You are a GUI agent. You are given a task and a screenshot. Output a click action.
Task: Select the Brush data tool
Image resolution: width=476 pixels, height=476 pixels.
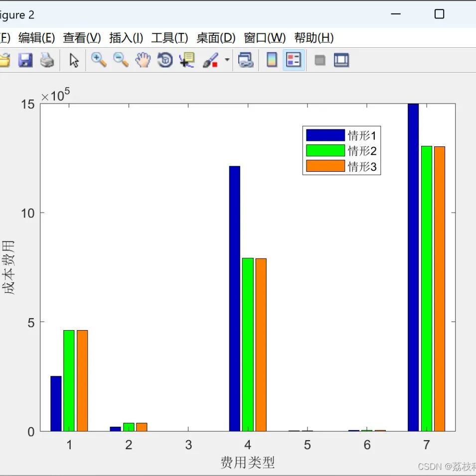pos(210,60)
